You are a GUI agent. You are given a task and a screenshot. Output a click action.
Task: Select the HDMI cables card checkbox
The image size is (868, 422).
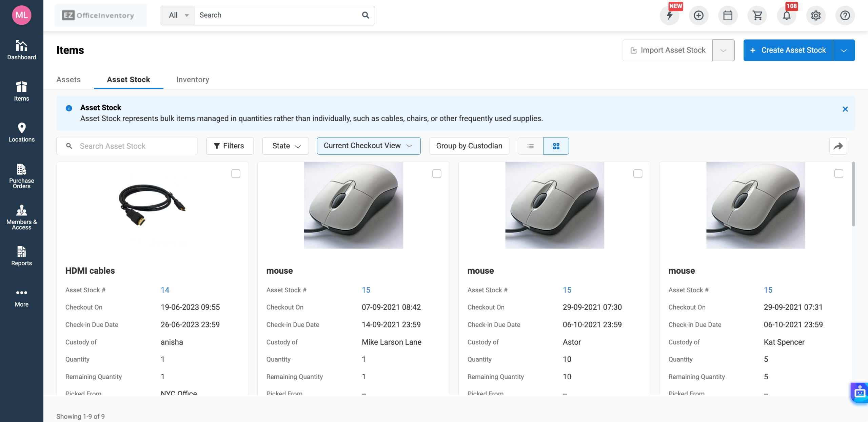(x=236, y=174)
